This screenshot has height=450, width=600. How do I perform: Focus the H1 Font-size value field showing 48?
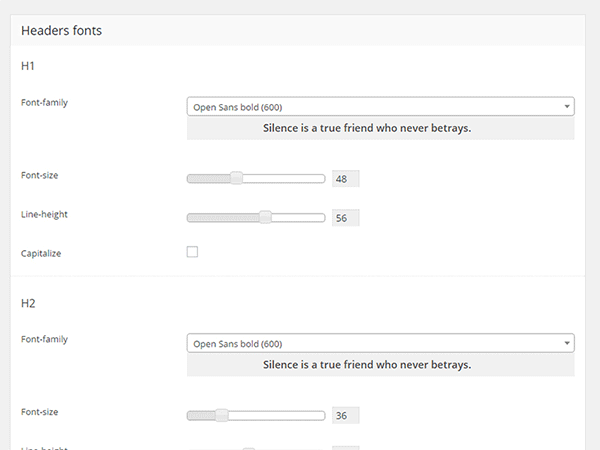coord(346,179)
